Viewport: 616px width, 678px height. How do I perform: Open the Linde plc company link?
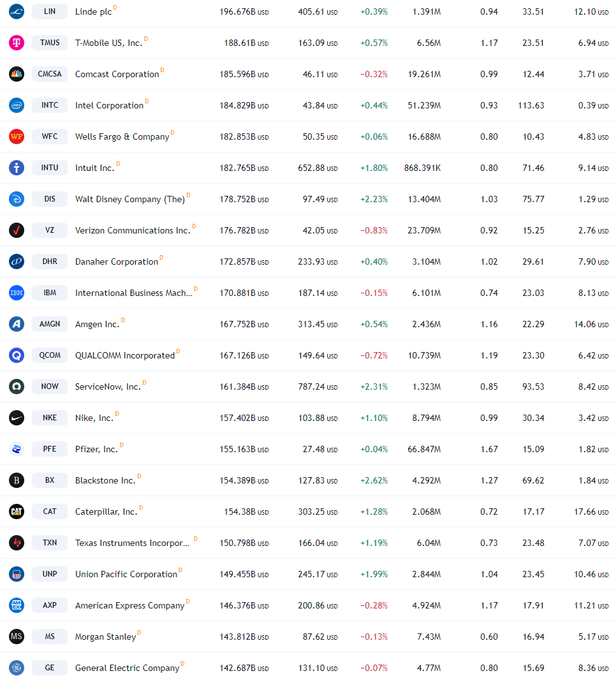pyautogui.click(x=93, y=12)
